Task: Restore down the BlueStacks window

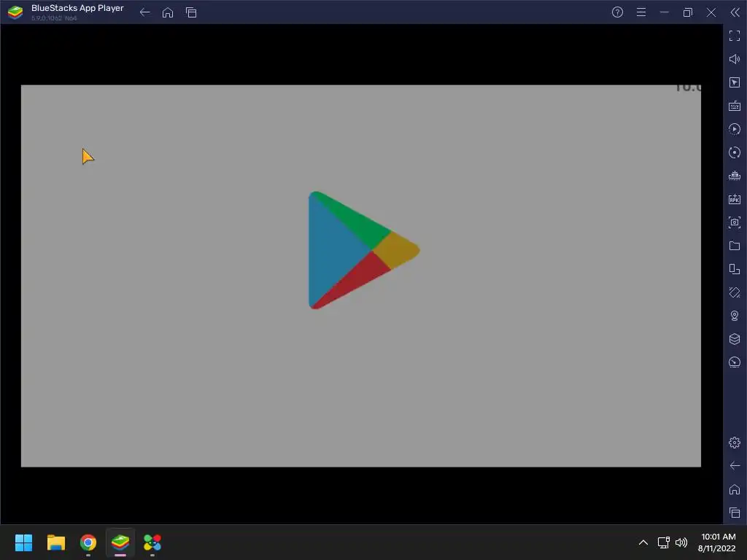Action: pyautogui.click(x=687, y=12)
